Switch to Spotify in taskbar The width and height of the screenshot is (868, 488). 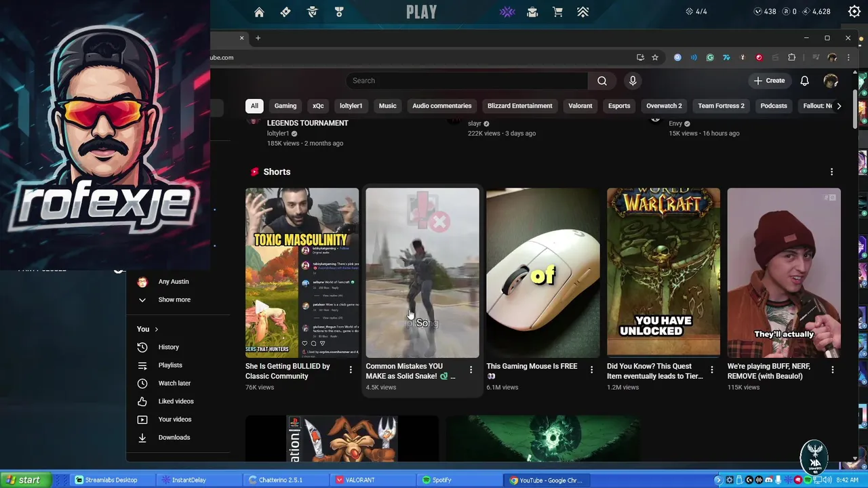(458, 480)
